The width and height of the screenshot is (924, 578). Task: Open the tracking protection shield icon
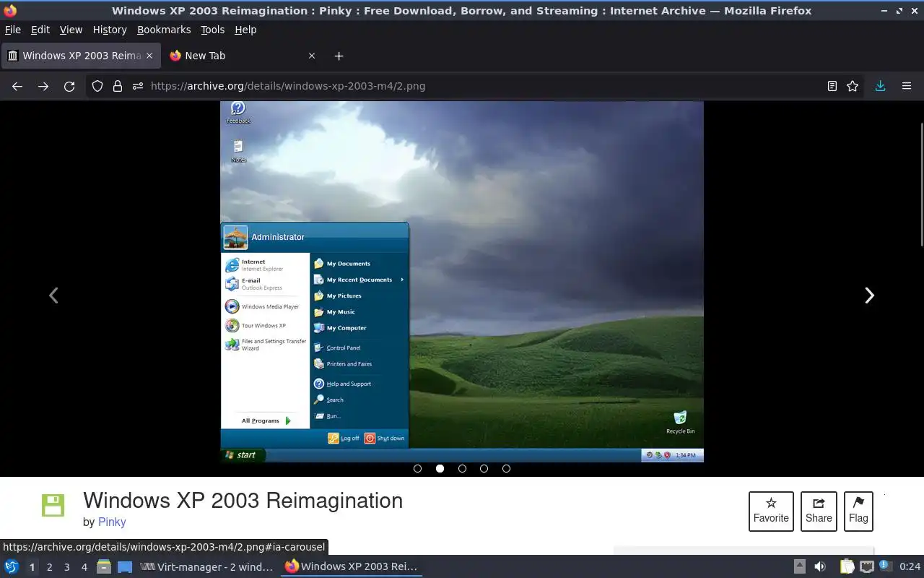pos(97,86)
